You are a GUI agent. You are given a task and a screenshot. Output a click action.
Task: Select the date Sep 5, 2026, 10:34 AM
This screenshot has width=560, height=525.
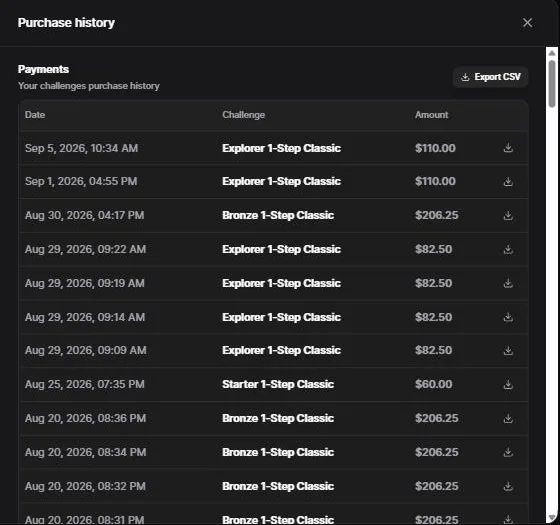point(81,148)
